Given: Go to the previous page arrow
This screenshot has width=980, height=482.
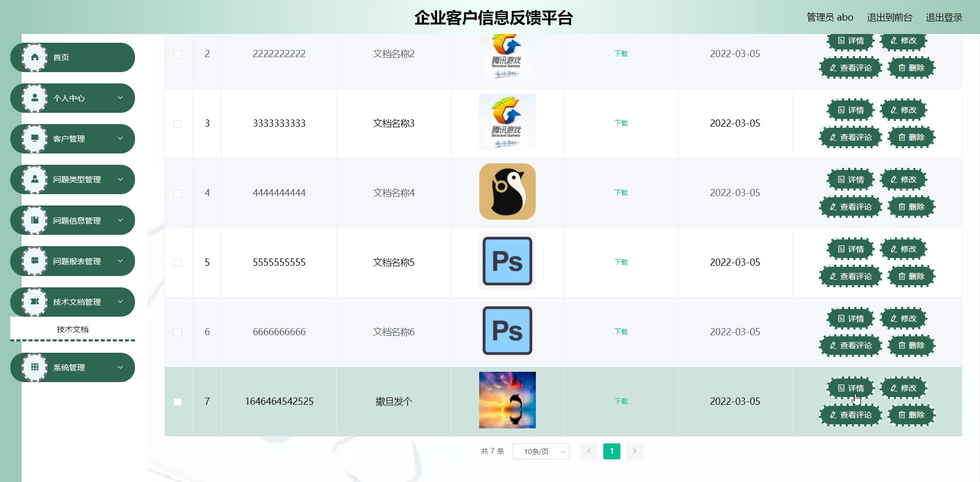Looking at the screenshot, I should 589,451.
